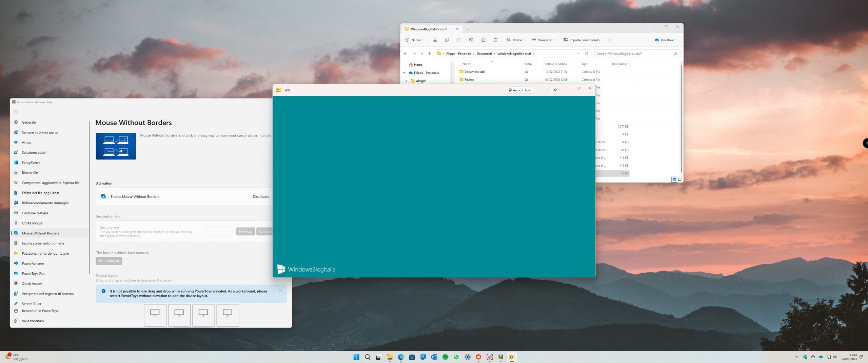Viewport: 868px width, 363px height.
Task: Expand the address bar history dropdown
Action: 578,54
